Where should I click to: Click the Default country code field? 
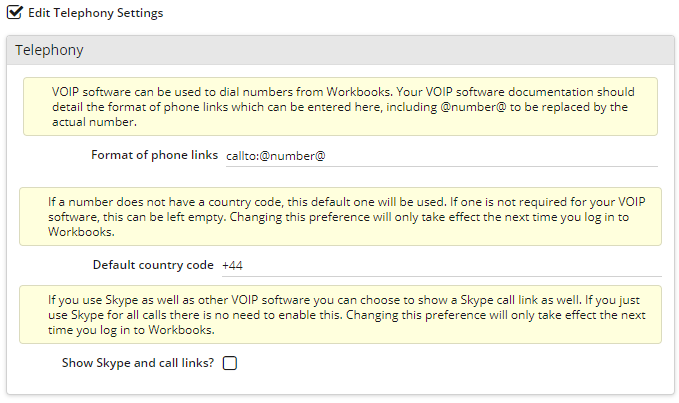tap(442, 265)
